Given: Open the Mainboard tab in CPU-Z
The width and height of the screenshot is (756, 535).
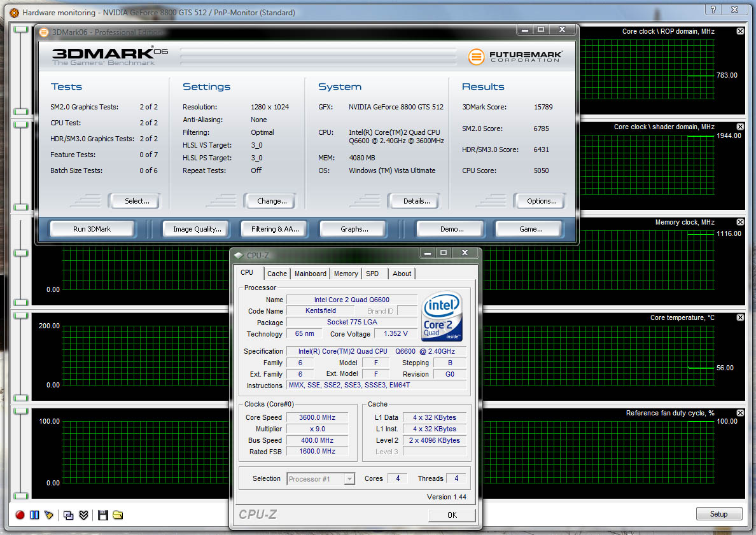Looking at the screenshot, I should (310, 274).
